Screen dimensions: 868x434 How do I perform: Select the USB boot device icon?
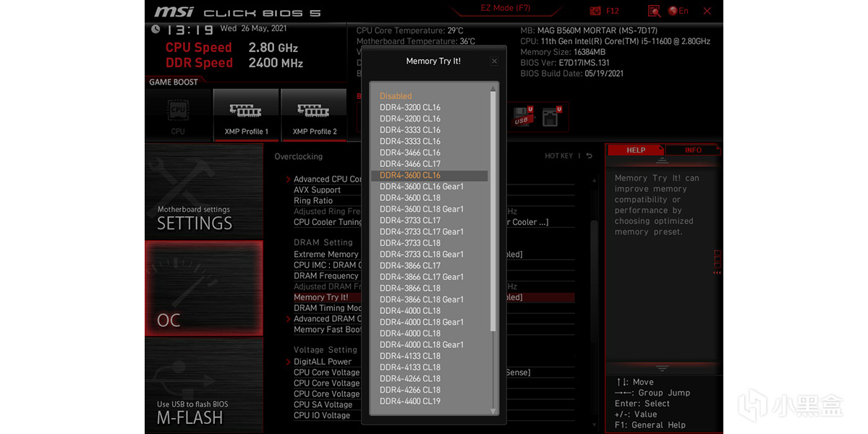click(x=523, y=116)
